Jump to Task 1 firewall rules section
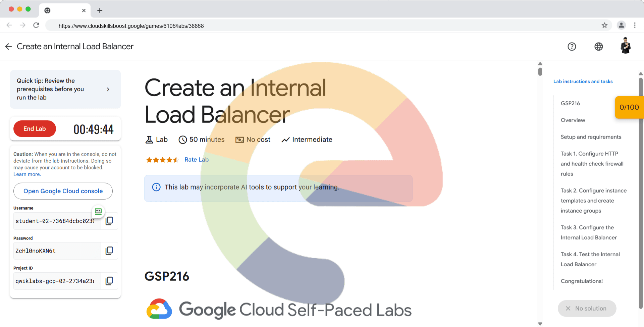 coord(592,164)
